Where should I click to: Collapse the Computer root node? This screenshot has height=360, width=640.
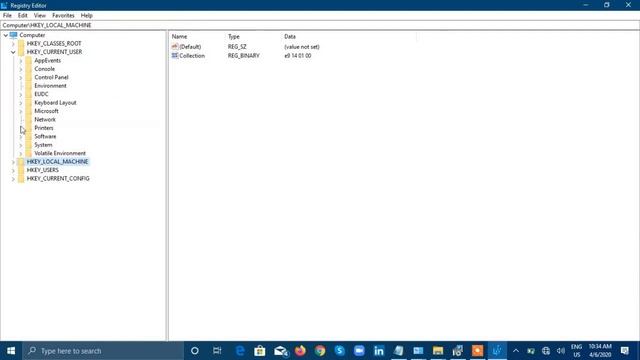(6, 36)
